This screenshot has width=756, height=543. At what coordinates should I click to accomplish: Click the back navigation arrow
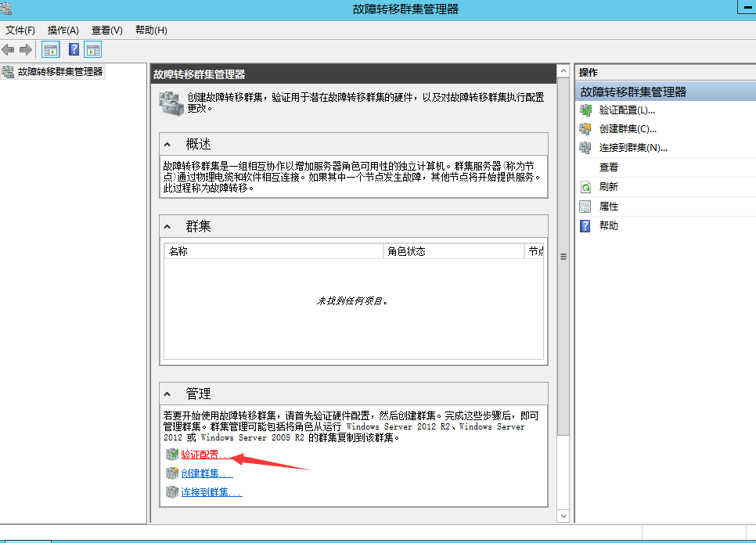coord(8,49)
